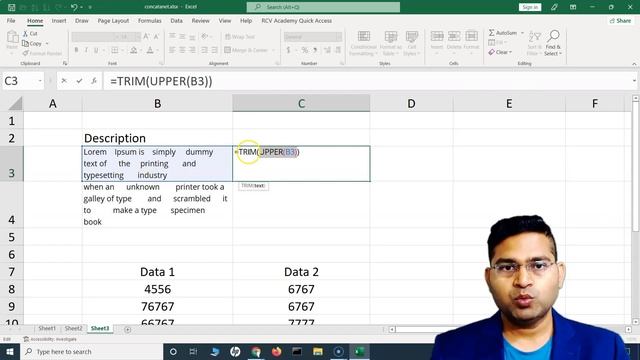Viewport: 640px width, 360px height.
Task: Open the File tab
Action: [11, 20]
